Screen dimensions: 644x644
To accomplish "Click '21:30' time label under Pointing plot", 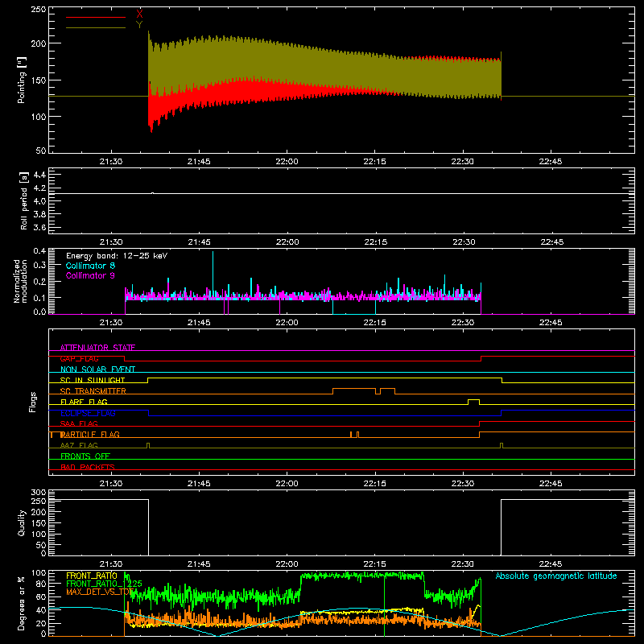I will 111,162.
